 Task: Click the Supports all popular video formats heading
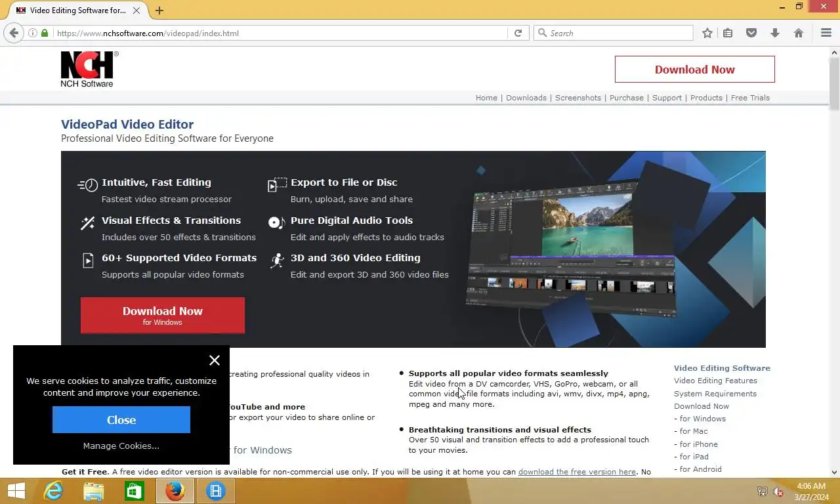(x=509, y=373)
